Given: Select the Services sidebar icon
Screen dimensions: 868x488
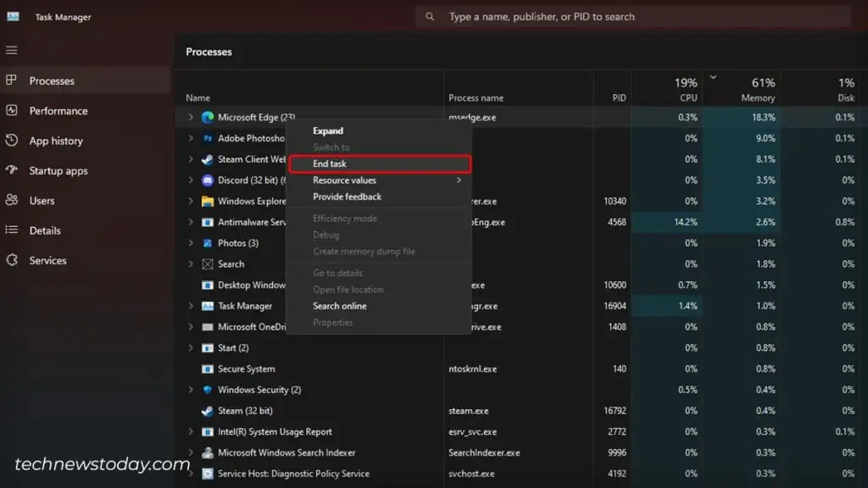Looking at the screenshot, I should [11, 259].
